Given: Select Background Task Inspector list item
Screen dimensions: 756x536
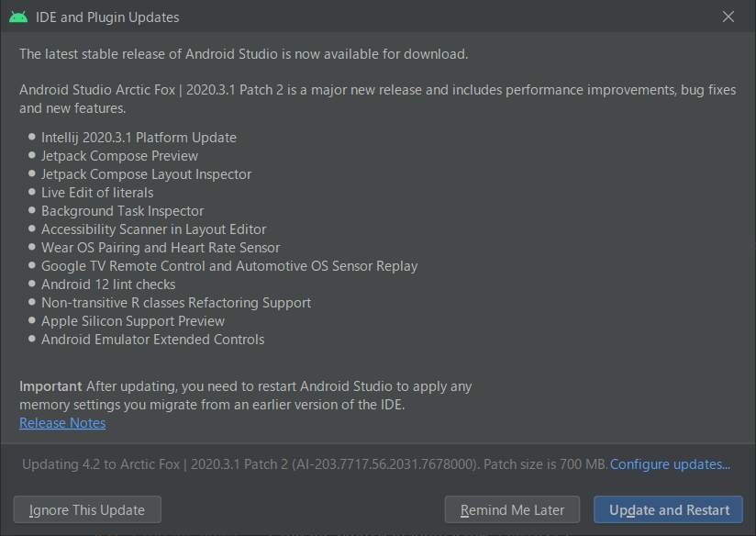Looking at the screenshot, I should coord(122,211).
